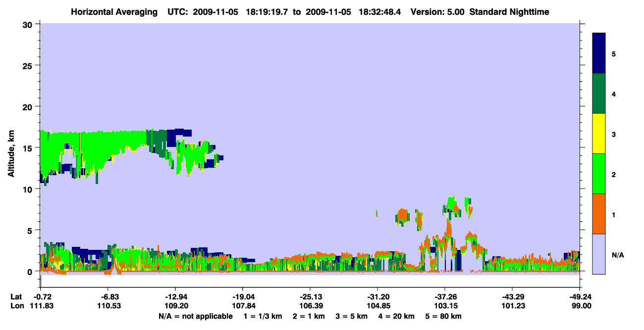Click the legend text '4 = 20 km'
Image resolution: width=644 pixels, height=330 pixels.
397,316
